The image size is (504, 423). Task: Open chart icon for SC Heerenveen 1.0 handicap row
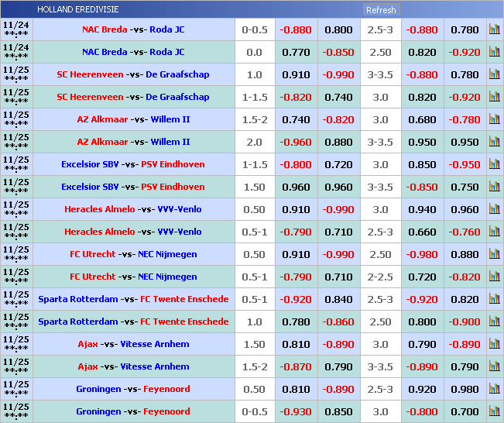[494, 75]
